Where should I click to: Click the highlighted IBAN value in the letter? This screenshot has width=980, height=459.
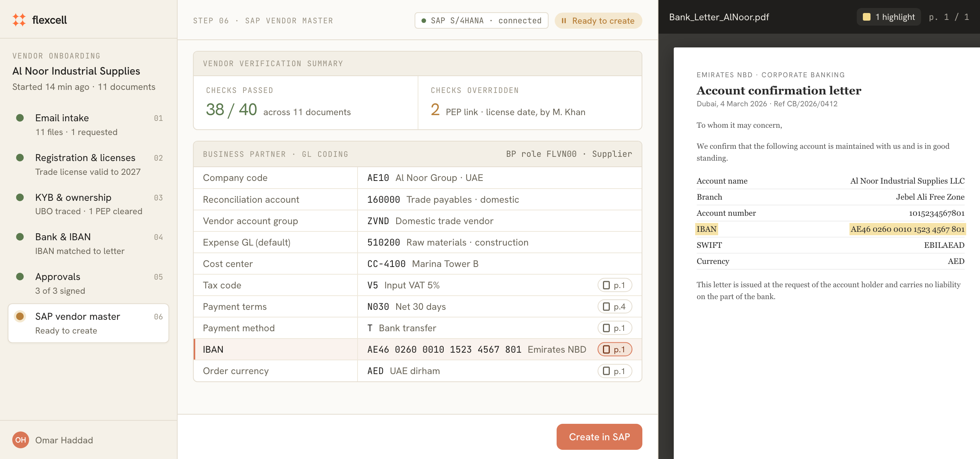907,229
